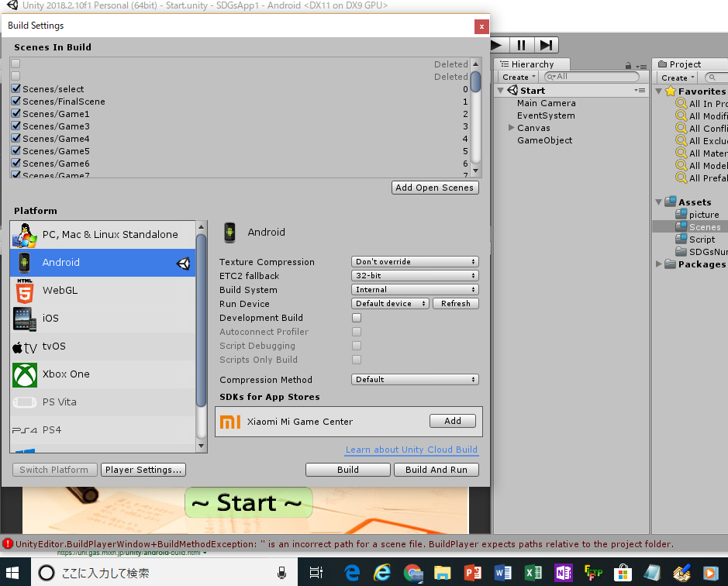The height and width of the screenshot is (586, 728).
Task: Enable the Development Build checkbox
Action: pyautogui.click(x=357, y=318)
